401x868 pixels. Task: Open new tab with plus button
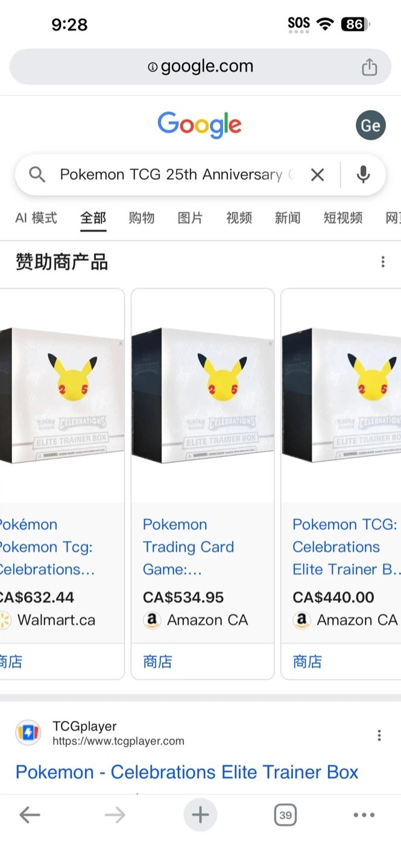(x=200, y=815)
